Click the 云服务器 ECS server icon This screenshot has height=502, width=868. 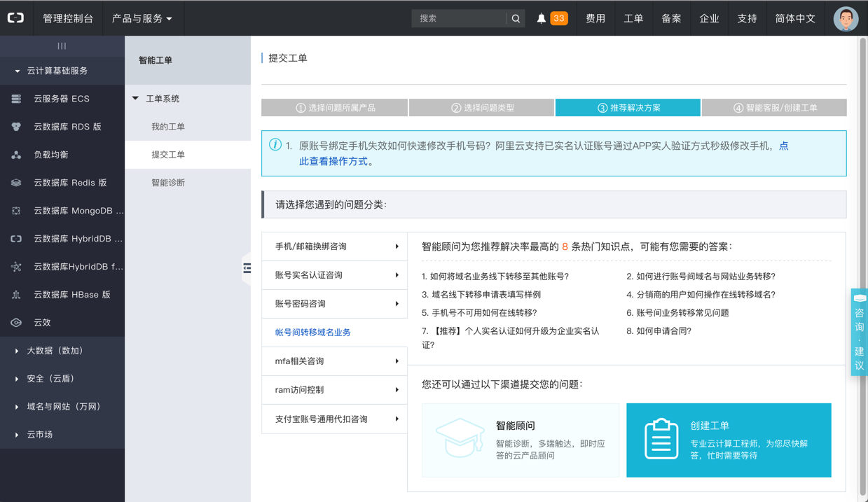pyautogui.click(x=16, y=99)
